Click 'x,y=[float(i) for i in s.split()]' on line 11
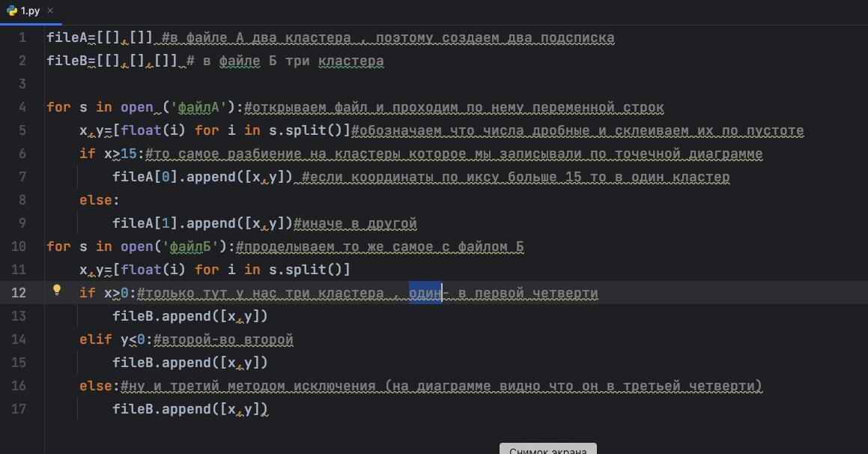This screenshot has width=868, height=454. point(215,270)
